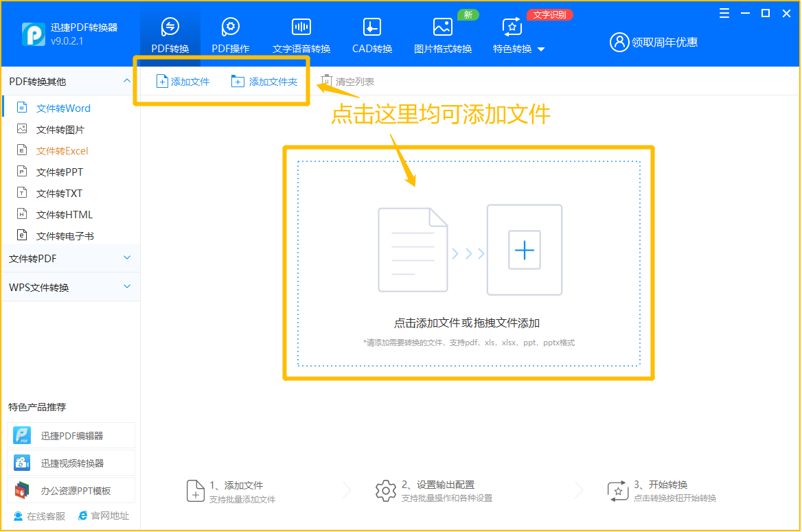Open the 办公资源PPT模板 recommendation

tap(71, 491)
